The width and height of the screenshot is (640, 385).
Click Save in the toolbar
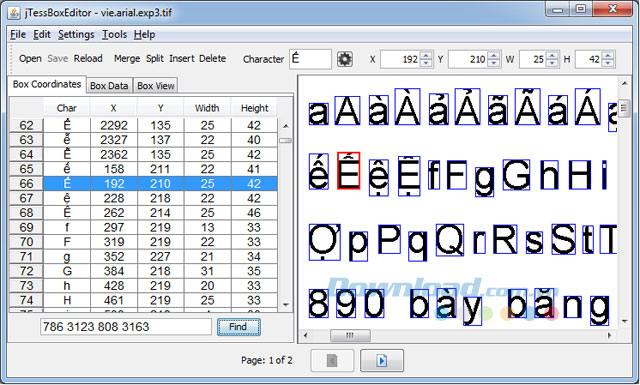[58, 59]
